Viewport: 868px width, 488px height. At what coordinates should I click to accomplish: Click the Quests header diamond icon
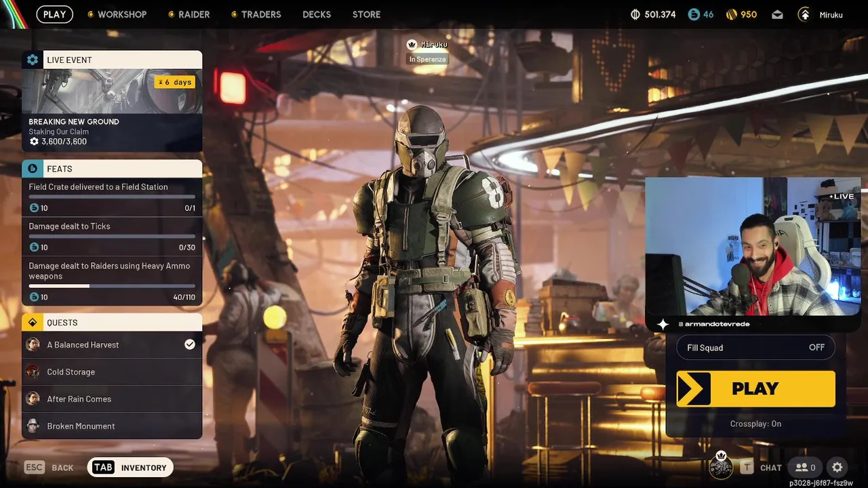[x=32, y=323]
